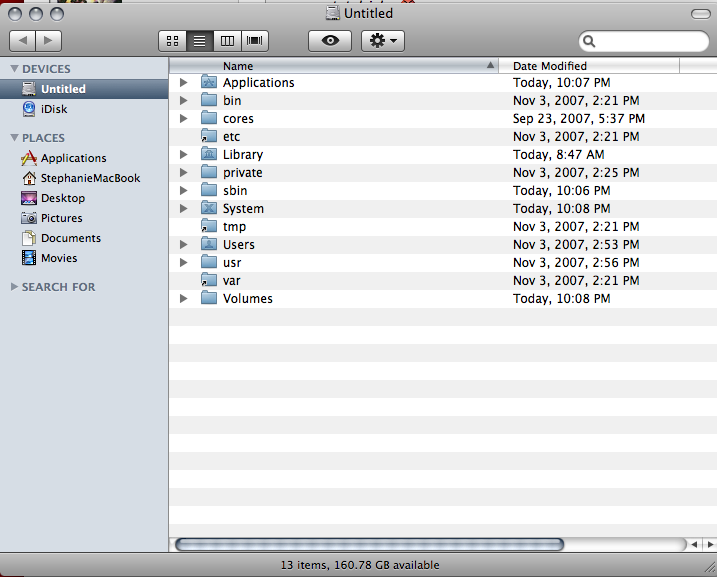This screenshot has width=717, height=577.
Task: Expand the System folder triangle
Action: pos(183,208)
